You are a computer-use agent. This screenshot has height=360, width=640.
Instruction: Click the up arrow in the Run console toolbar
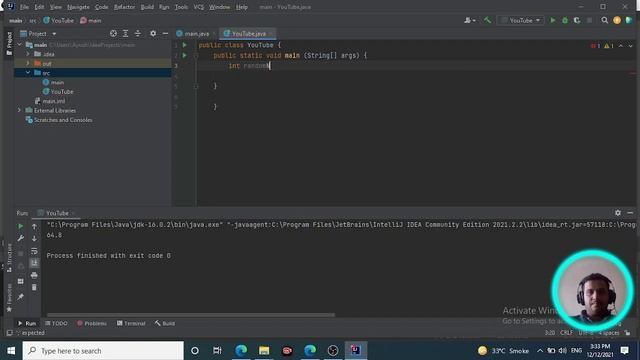point(34,226)
